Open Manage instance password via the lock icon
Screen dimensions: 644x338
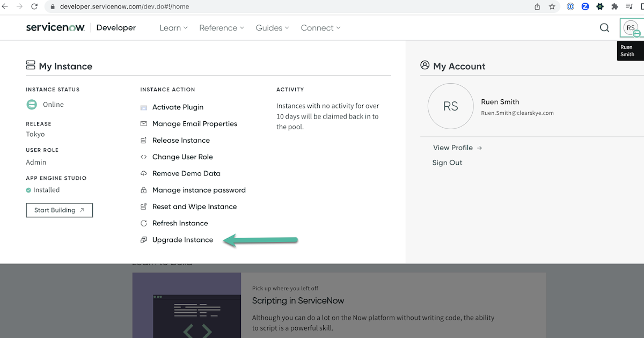[x=143, y=190]
